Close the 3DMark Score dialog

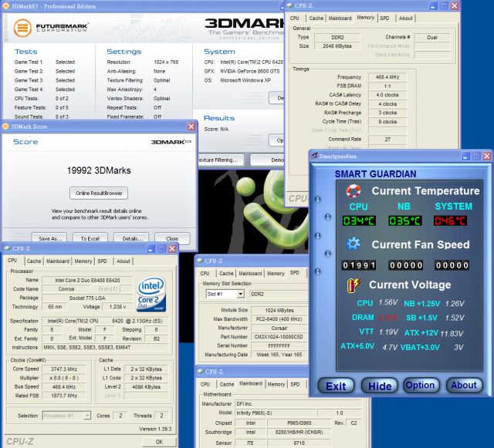(x=191, y=126)
